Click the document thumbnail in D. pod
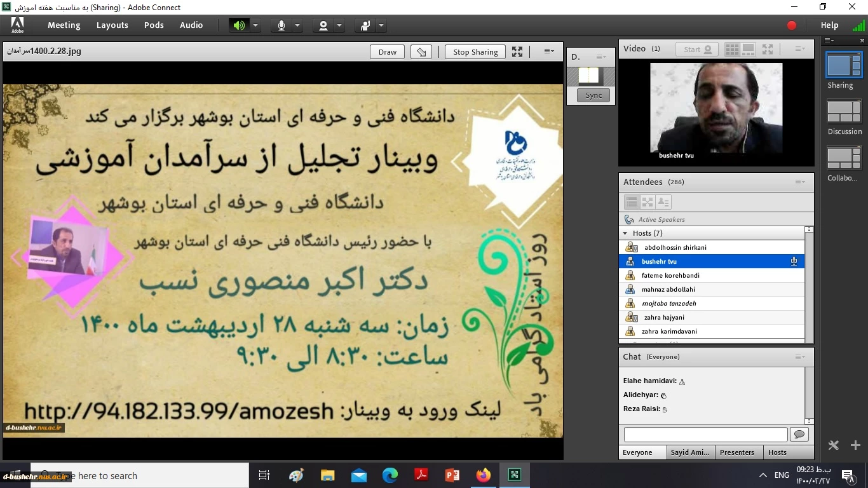 click(589, 76)
